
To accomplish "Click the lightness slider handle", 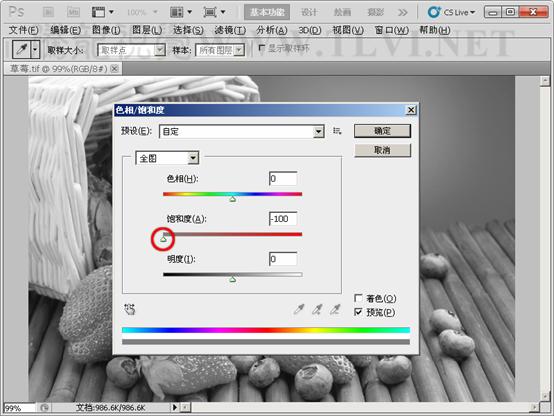I will [232, 280].
